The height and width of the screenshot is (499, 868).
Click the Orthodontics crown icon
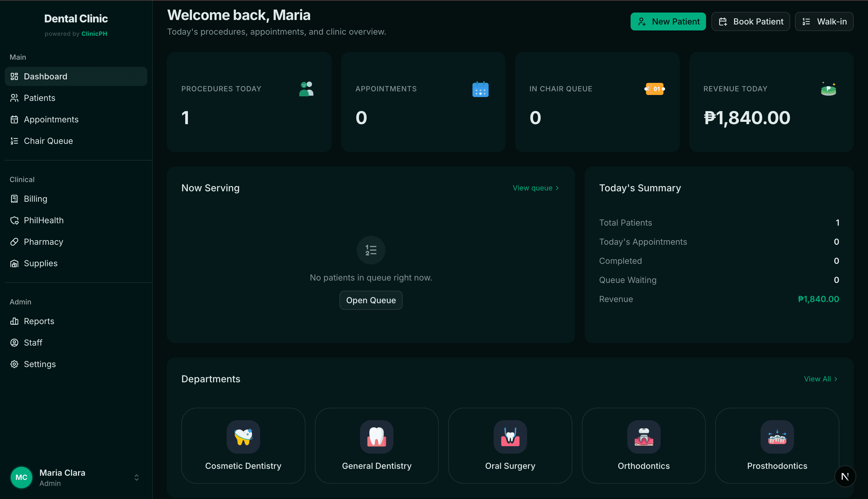click(x=643, y=437)
